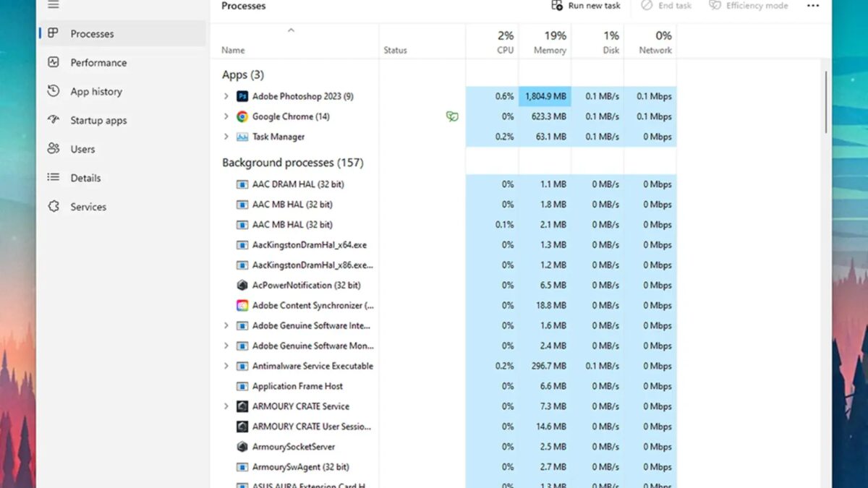Click the green efficiency mode leaf icon

point(452,116)
